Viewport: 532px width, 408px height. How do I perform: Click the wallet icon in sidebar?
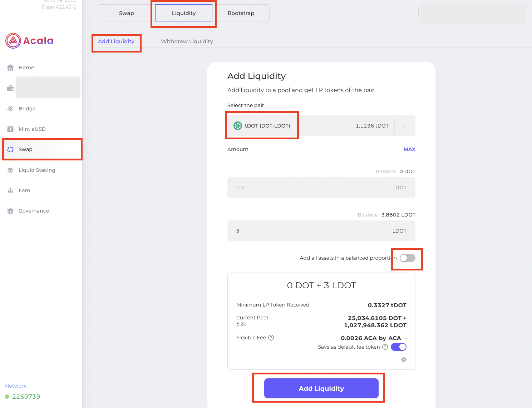[x=10, y=88]
